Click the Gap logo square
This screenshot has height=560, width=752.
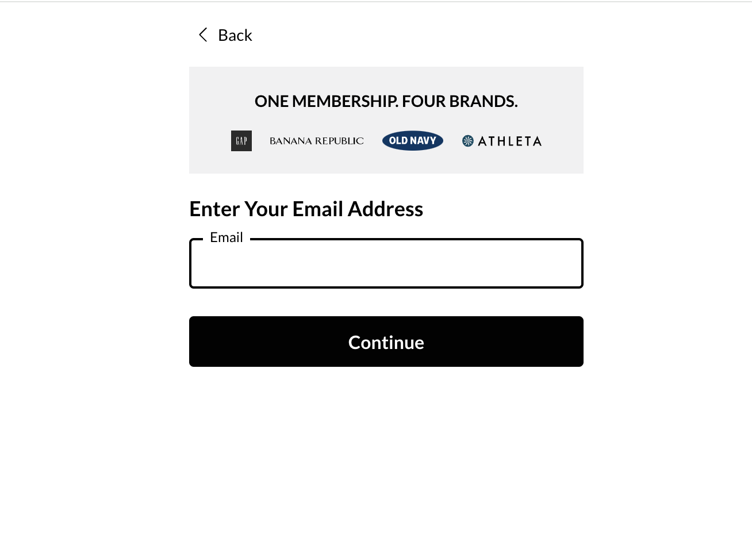pyautogui.click(x=241, y=141)
